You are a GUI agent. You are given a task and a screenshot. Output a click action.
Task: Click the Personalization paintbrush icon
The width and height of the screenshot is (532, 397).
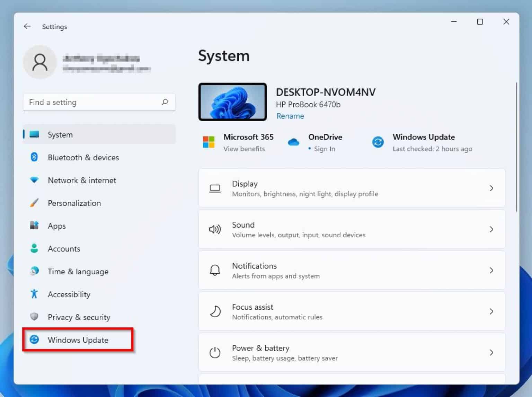[x=34, y=203]
